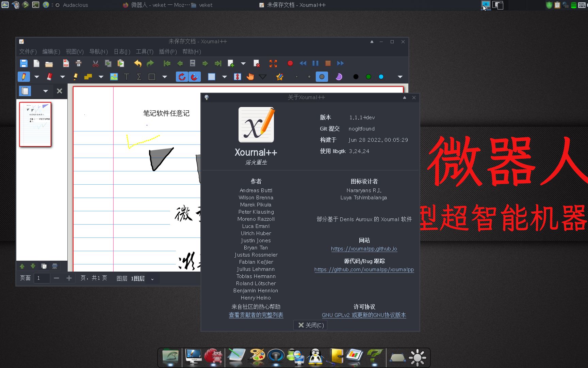588x368 pixels.
Task: Open the 文件(F) menu
Action: pyautogui.click(x=28, y=51)
